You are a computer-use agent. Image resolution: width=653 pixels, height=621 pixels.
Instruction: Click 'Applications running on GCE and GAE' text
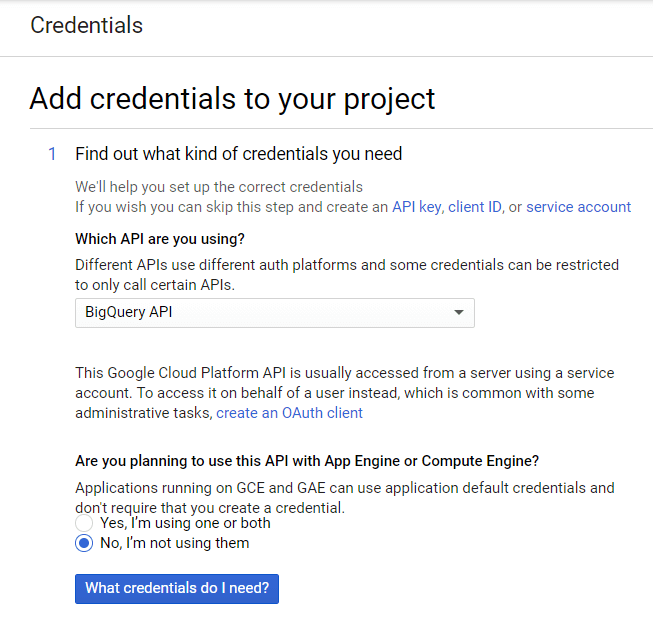(344, 488)
